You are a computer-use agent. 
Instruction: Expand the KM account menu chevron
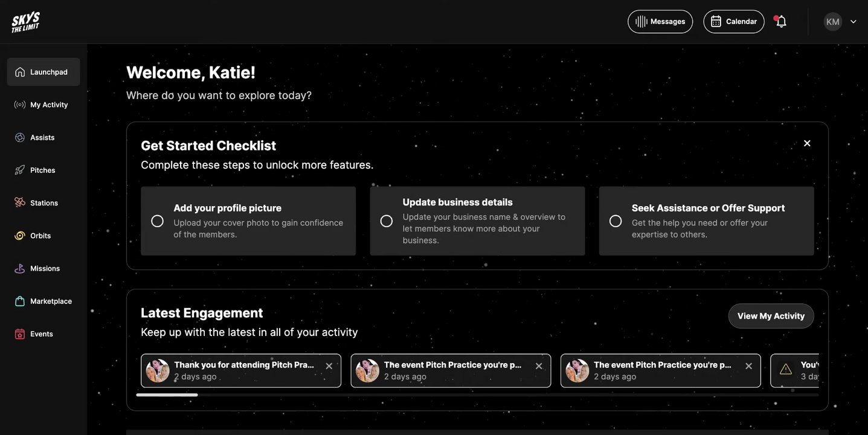pos(854,22)
